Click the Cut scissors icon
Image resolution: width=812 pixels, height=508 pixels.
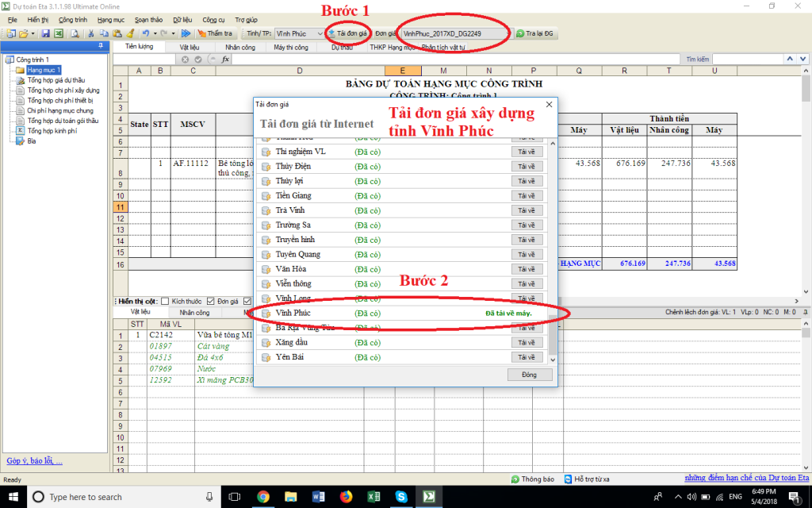click(92, 34)
